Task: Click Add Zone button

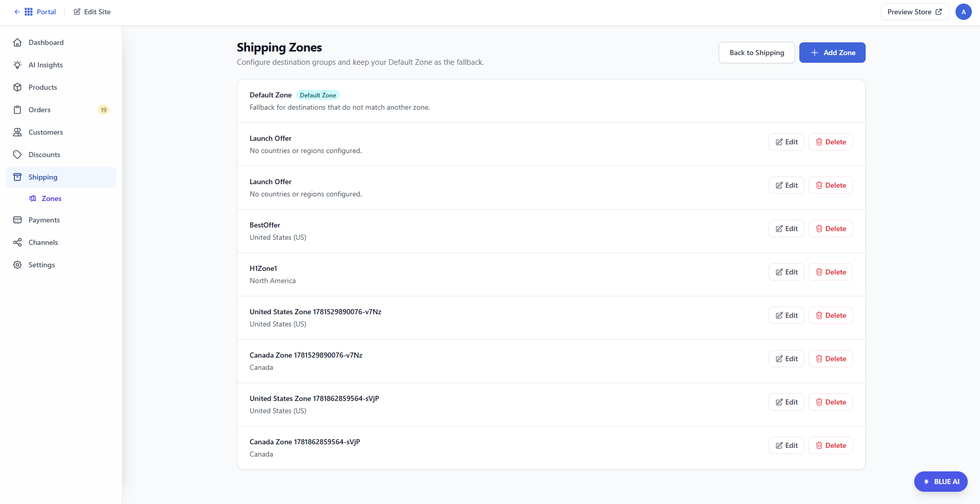Action: tap(832, 53)
